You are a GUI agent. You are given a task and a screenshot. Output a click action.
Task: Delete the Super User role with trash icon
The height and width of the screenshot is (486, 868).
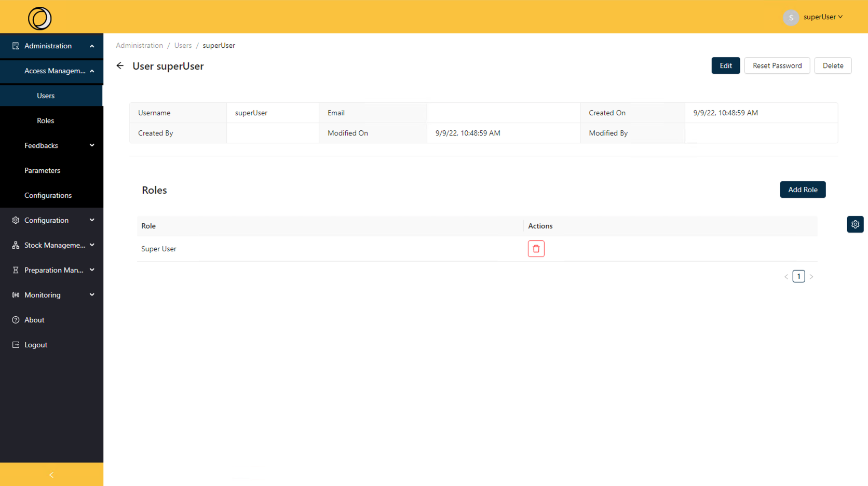536,249
